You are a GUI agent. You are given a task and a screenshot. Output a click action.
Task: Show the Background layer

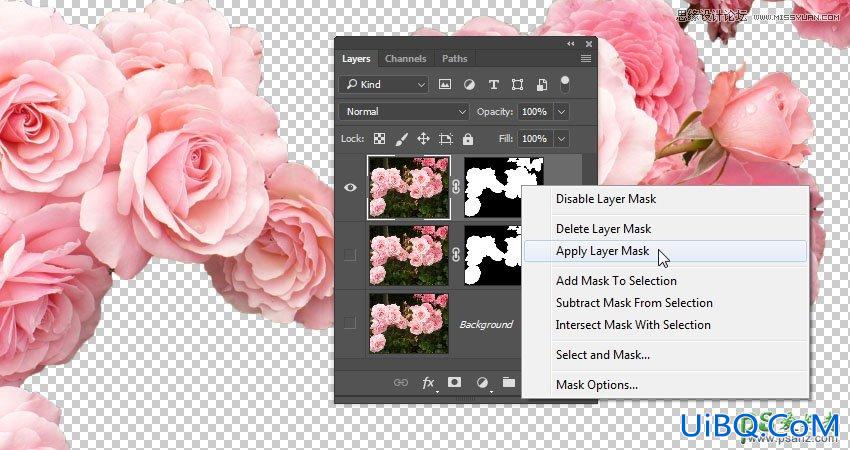[350, 324]
